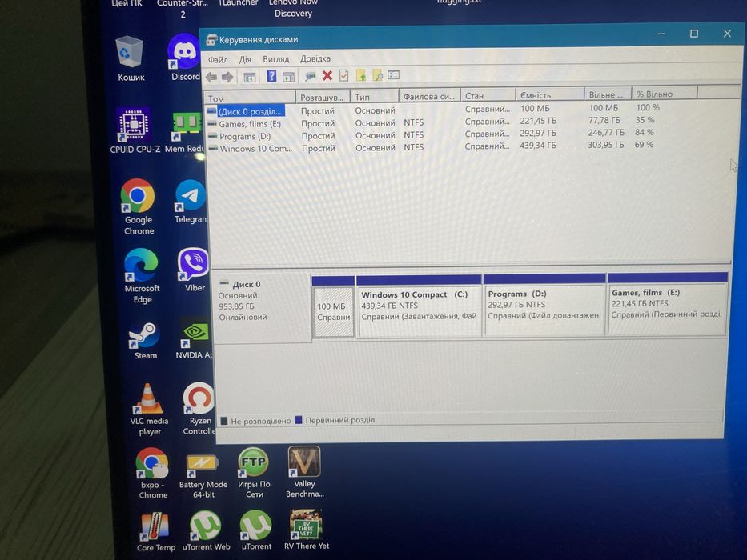This screenshot has height=560, width=747.
Task: Open the Core Temp desktop icon
Action: pos(155,532)
